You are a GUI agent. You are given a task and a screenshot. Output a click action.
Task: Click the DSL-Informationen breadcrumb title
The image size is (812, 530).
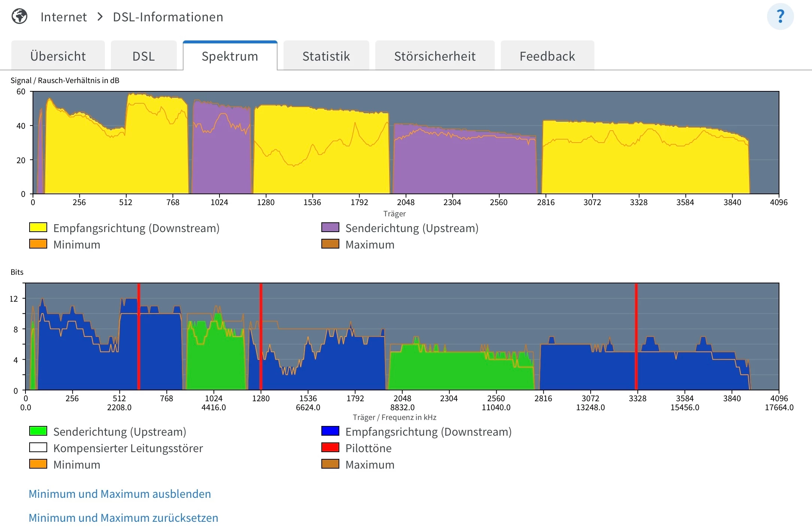pos(168,17)
